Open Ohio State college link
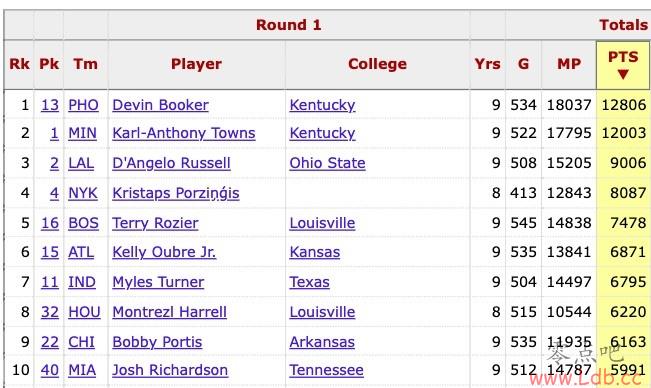 327,163
